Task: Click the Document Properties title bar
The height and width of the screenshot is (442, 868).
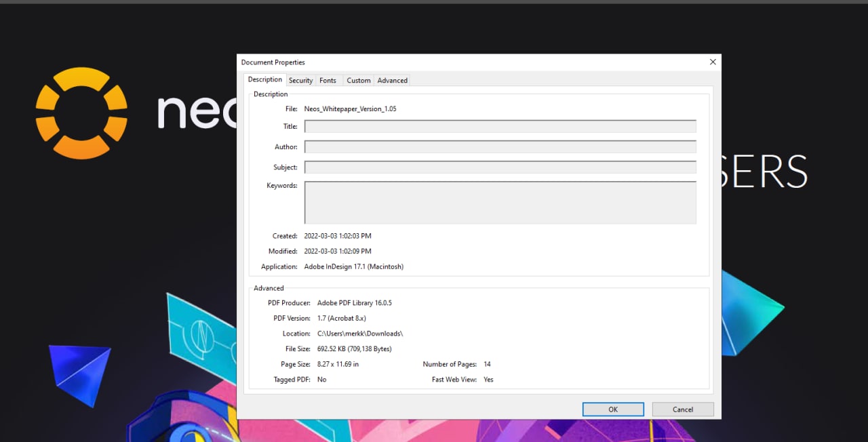Action: click(x=407, y=62)
